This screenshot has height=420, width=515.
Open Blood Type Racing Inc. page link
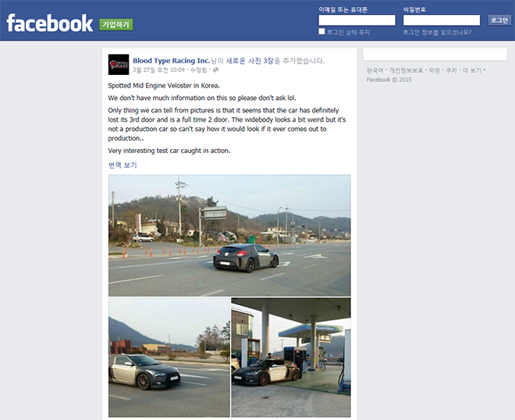[x=171, y=61]
